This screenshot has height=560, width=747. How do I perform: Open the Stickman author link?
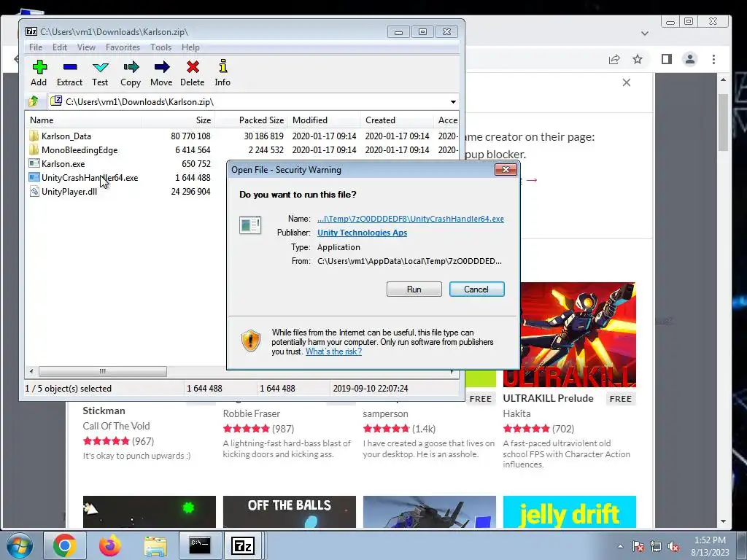click(104, 411)
